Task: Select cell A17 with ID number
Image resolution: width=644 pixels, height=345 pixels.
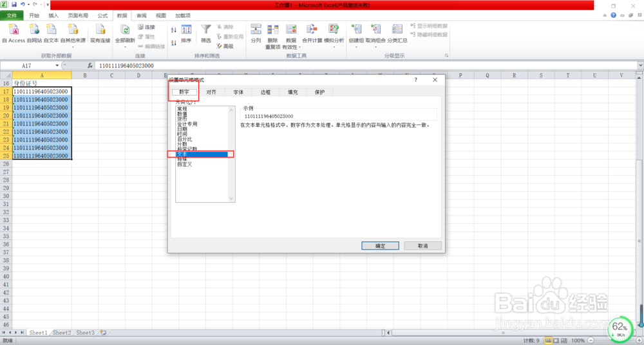Action: (x=42, y=91)
